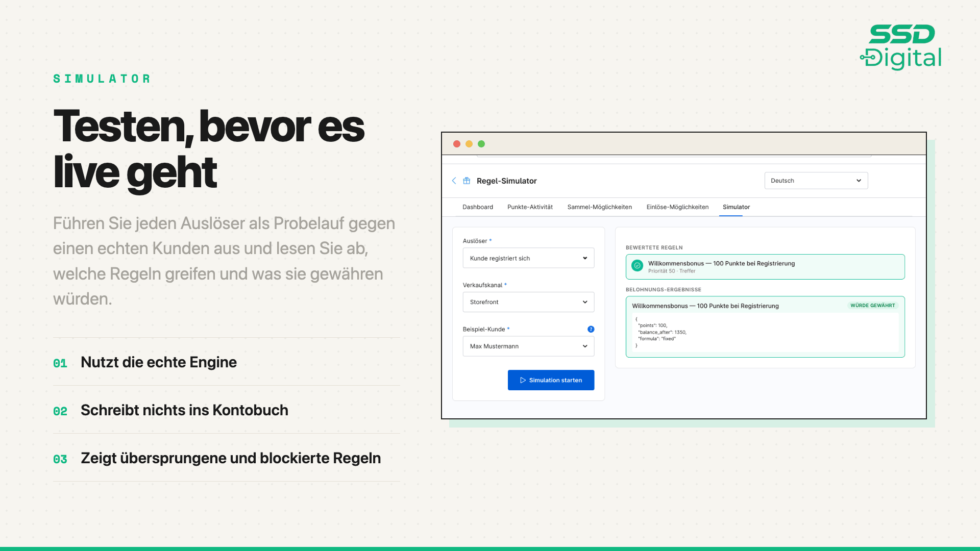Click the evaluated rule card with Priorität 50 · Treffer
The width and height of the screenshot is (980, 551).
click(765, 267)
